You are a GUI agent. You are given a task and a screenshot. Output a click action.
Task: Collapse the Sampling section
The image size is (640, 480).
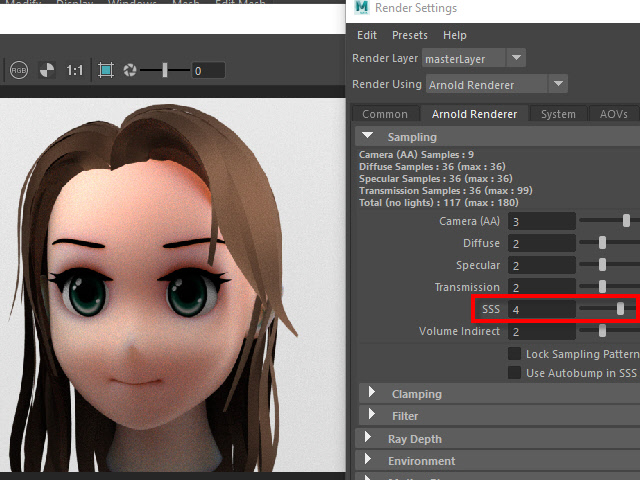click(x=368, y=137)
